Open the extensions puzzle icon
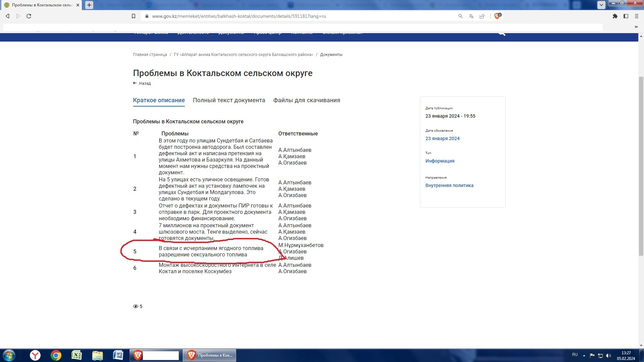Image resolution: width=644 pixels, height=362 pixels. (615, 16)
